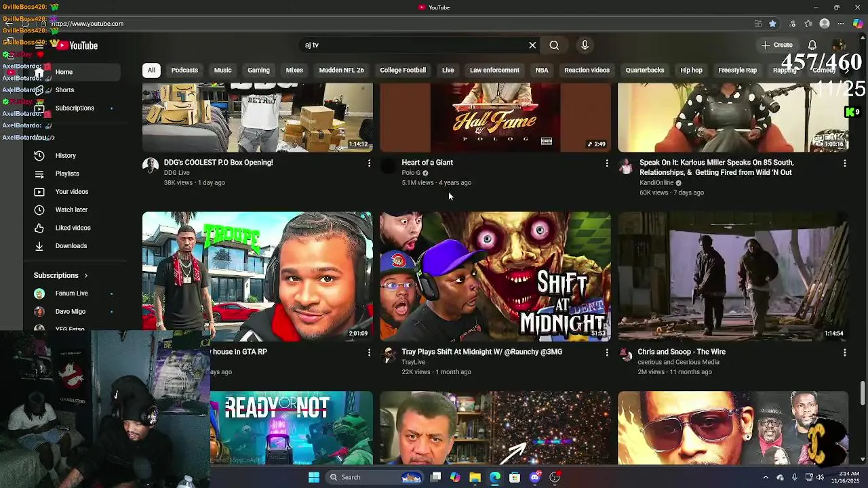
Task: Open the Windows Start menu
Action: pos(314,477)
